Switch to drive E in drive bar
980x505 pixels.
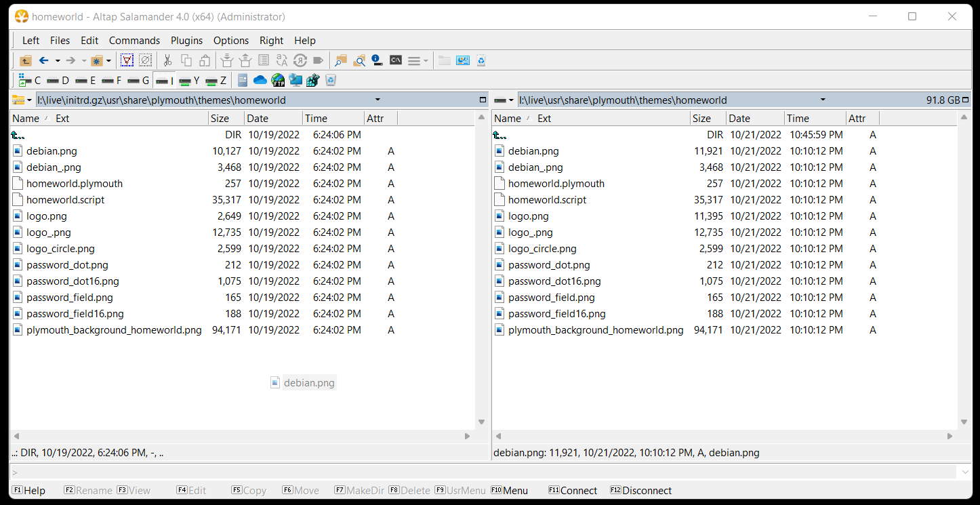coord(85,81)
